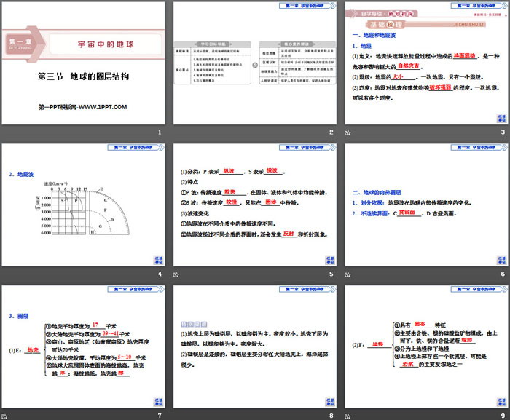Click slide number label 8

(x=331, y=416)
